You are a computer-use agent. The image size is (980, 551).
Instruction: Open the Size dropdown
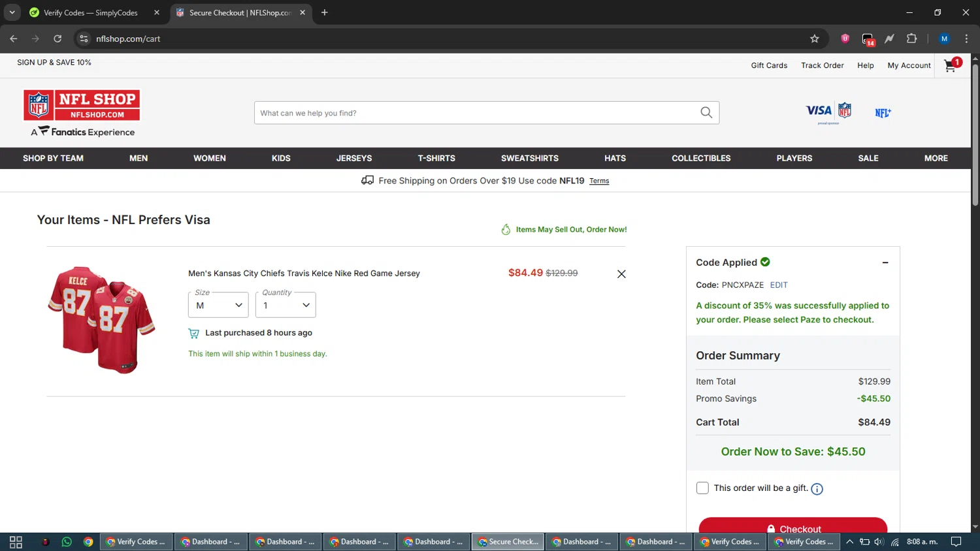[218, 305]
